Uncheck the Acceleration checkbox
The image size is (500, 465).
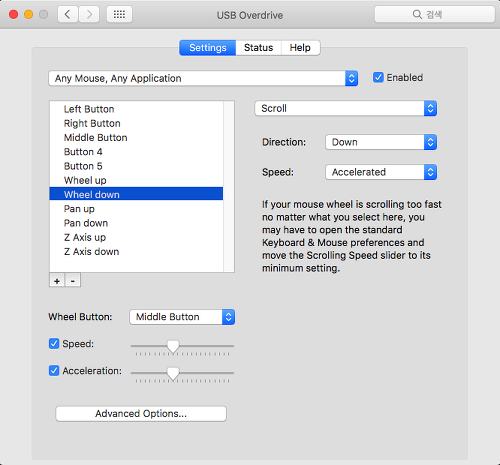coord(54,370)
